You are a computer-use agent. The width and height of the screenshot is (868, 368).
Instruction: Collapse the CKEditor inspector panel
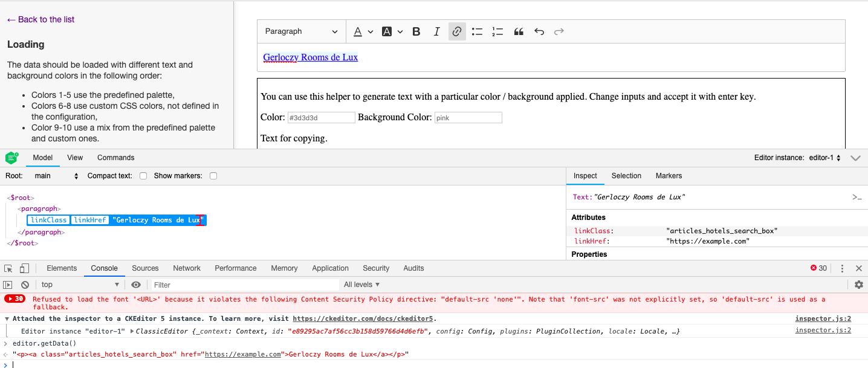[855, 158]
